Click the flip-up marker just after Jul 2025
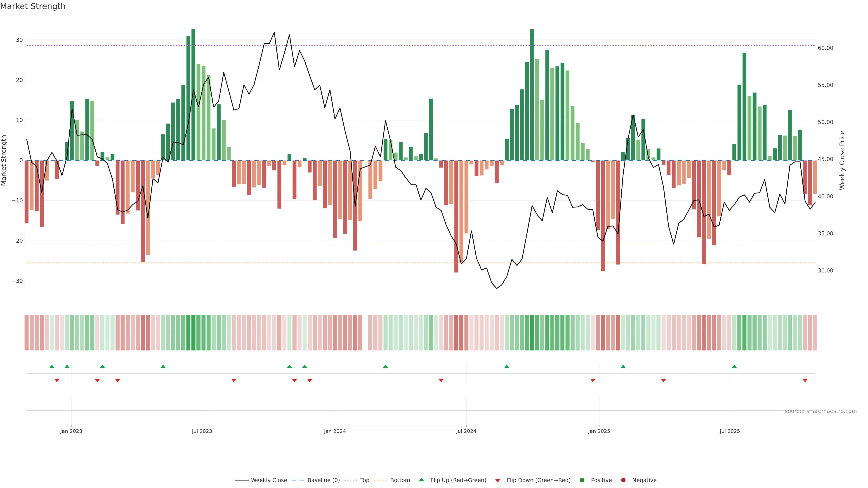Viewport: 868px width, 488px height. point(734,366)
